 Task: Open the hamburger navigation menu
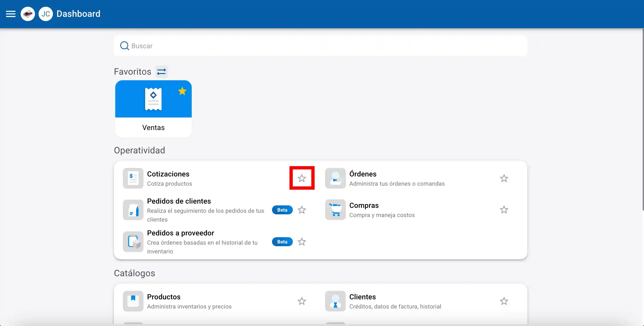pyautogui.click(x=11, y=14)
